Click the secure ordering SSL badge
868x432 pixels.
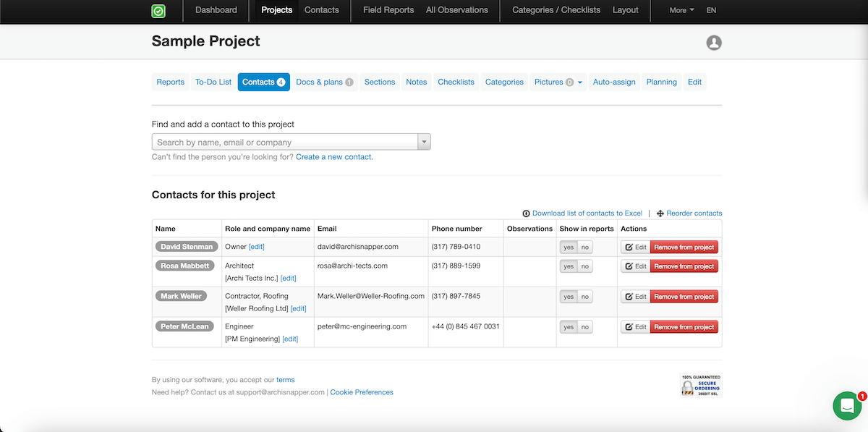click(x=700, y=385)
